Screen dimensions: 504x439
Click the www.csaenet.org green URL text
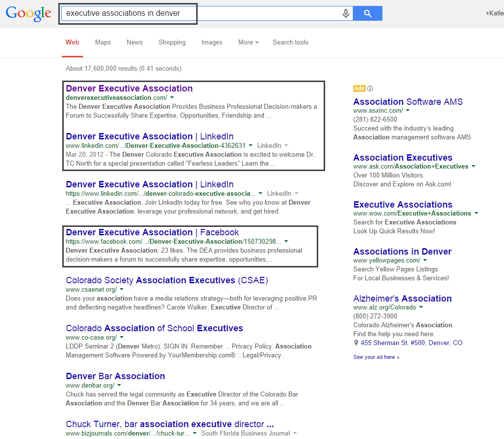click(91, 289)
